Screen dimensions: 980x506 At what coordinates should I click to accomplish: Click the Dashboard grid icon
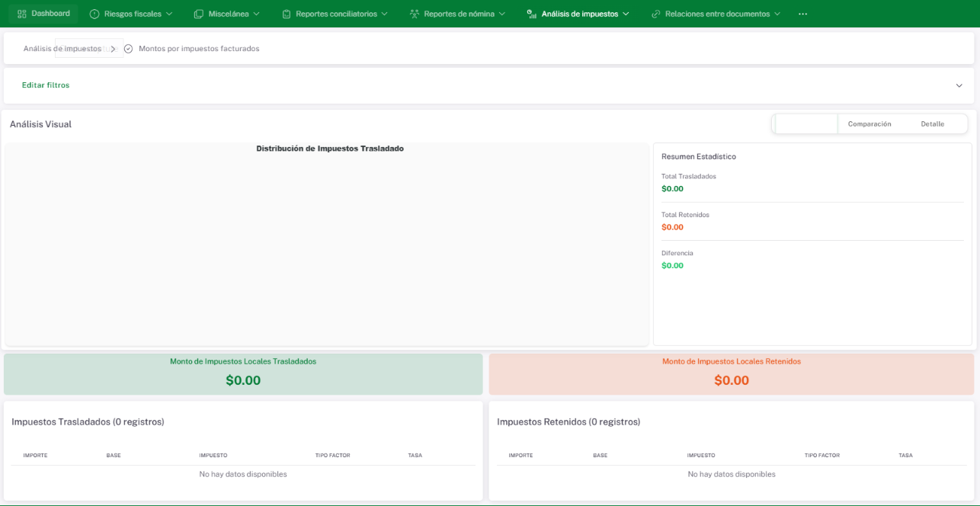point(21,14)
